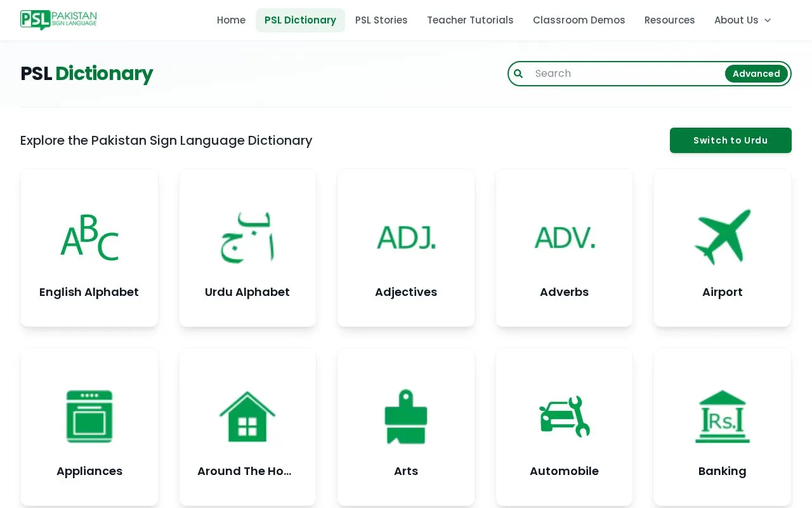This screenshot has width=812, height=508.
Task: Click the truncated Around The Ho... label
Action: (244, 471)
